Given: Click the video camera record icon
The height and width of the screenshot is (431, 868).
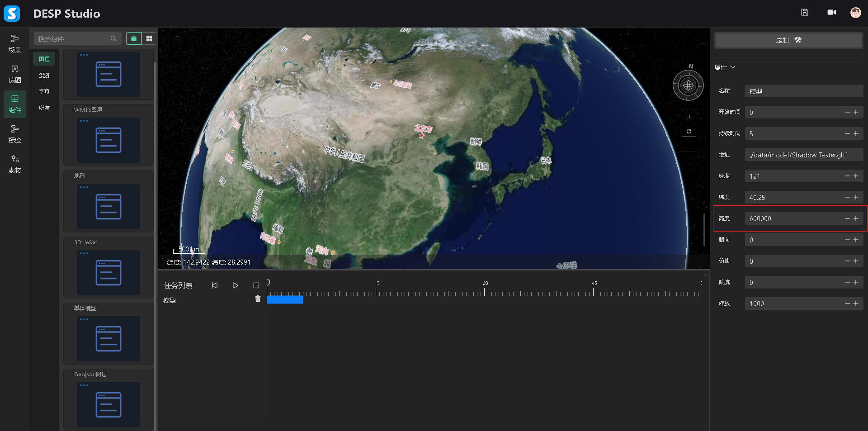Looking at the screenshot, I should [831, 13].
